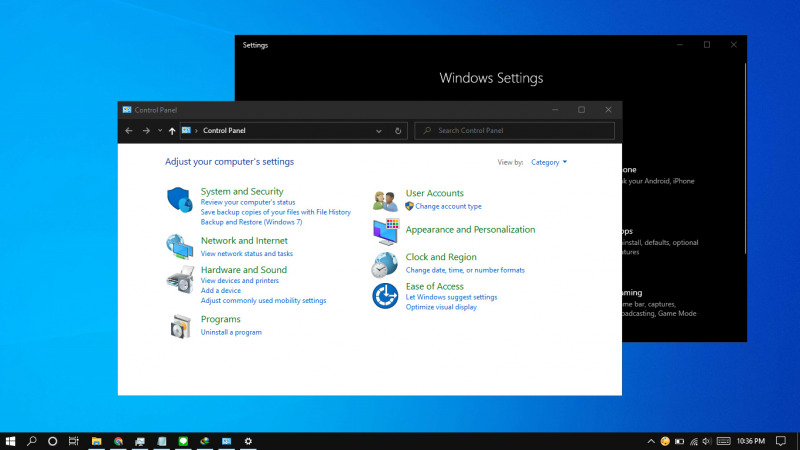Click the Ease of Access icon
Image resolution: width=800 pixels, height=450 pixels.
point(385,296)
